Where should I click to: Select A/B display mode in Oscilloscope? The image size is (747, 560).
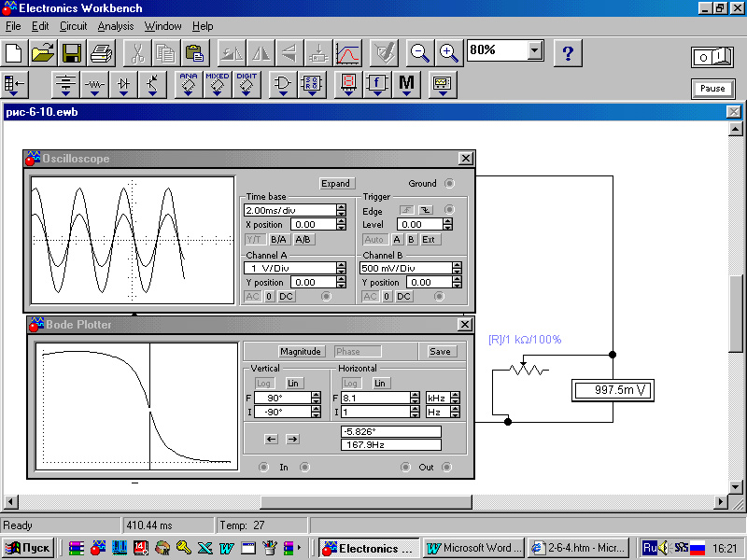pyautogui.click(x=303, y=240)
